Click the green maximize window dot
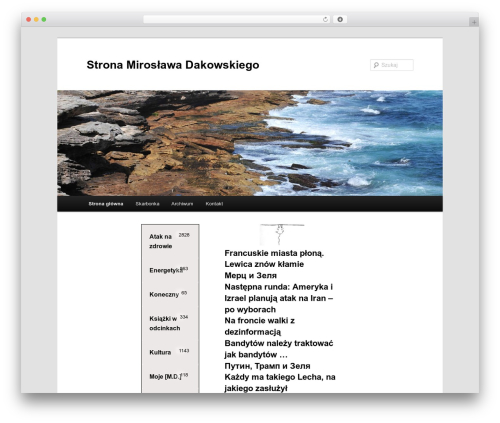 point(44,20)
